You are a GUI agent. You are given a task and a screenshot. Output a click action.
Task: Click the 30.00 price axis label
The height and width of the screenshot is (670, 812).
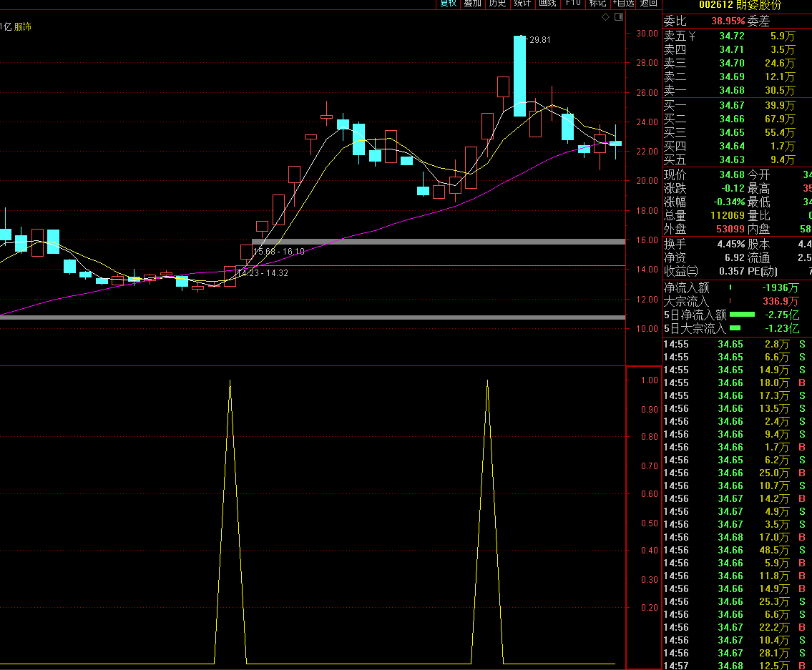tap(647, 34)
